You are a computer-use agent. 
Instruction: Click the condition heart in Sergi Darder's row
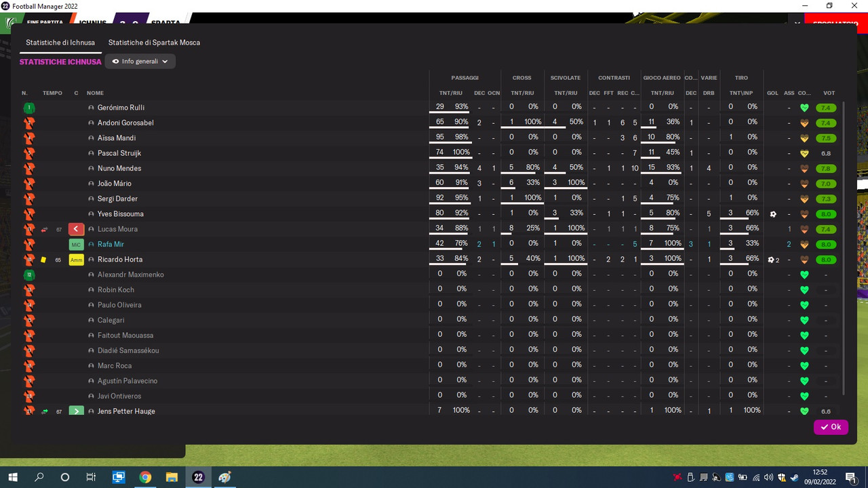click(805, 199)
